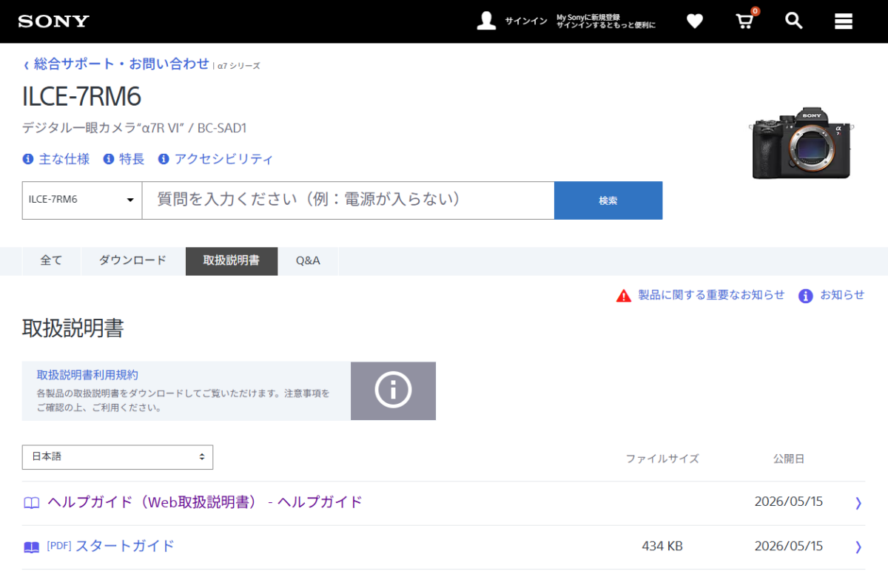The width and height of the screenshot is (888, 588).
Task: Click chevron arrow on ヘルプガイド row
Action: 858,503
